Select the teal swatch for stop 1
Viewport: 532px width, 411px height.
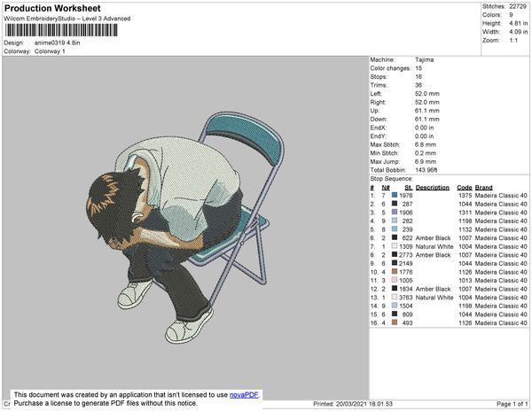point(395,196)
